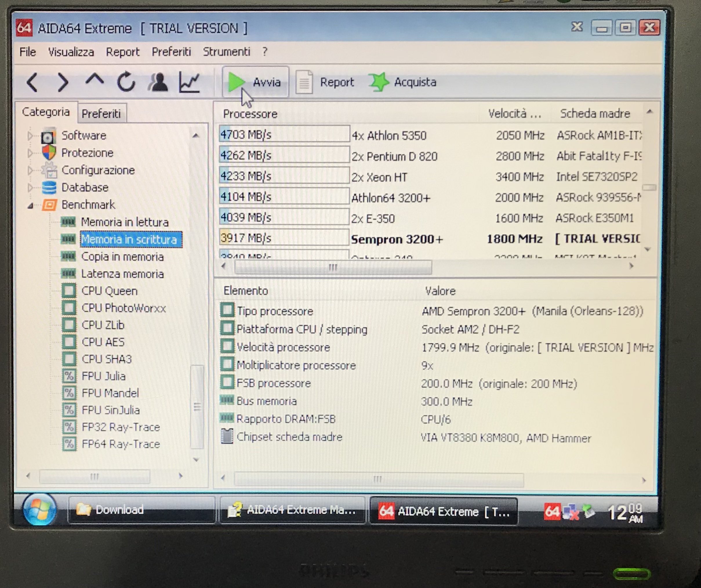
Task: Open the Strumenti menu
Action: point(226,52)
